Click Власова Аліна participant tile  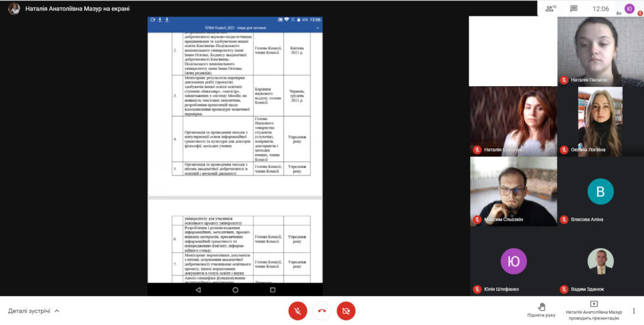coord(600,191)
